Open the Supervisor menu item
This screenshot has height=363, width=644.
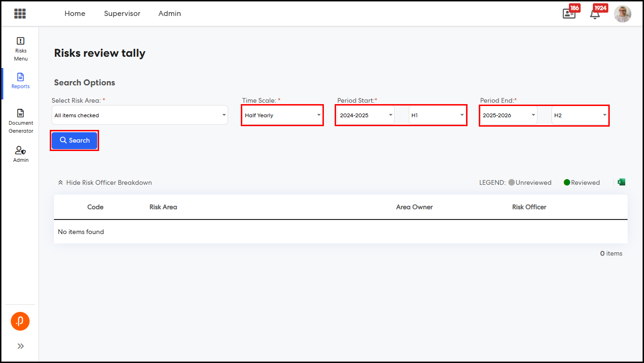(122, 14)
